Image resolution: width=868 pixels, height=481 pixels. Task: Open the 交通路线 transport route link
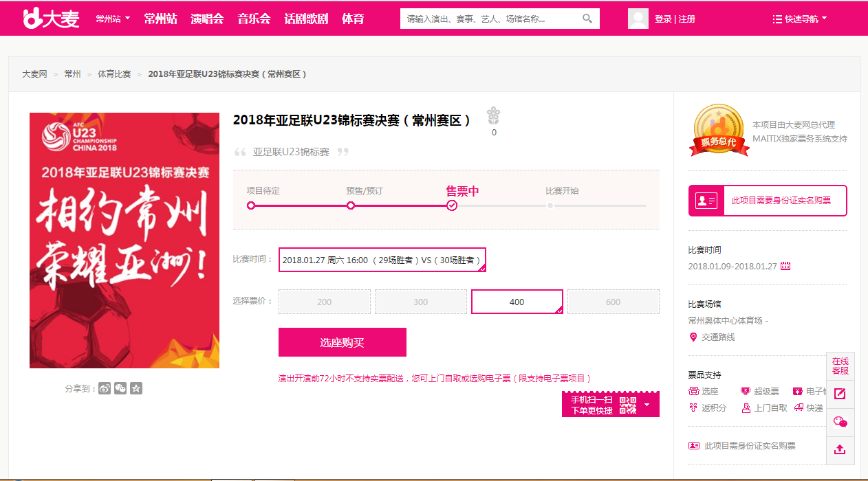coord(717,337)
